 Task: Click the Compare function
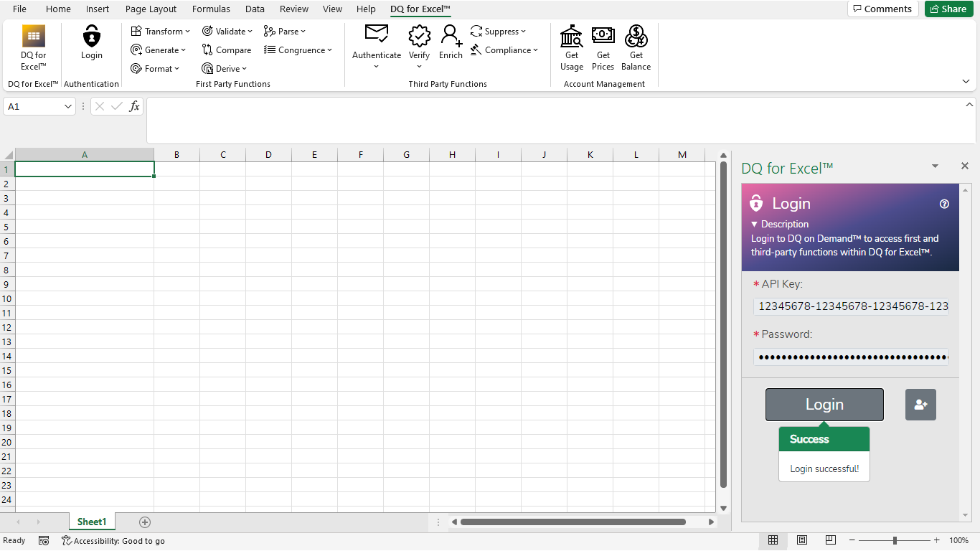pos(227,50)
